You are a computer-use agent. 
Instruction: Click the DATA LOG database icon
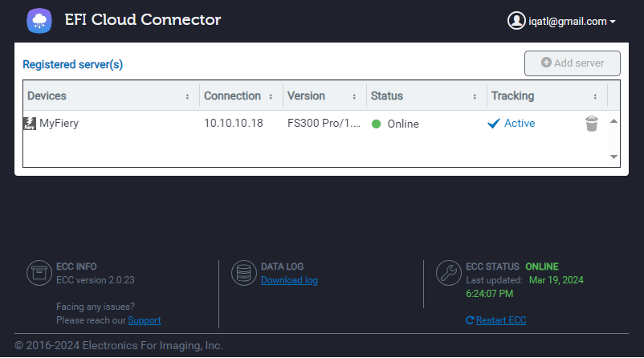(243, 273)
